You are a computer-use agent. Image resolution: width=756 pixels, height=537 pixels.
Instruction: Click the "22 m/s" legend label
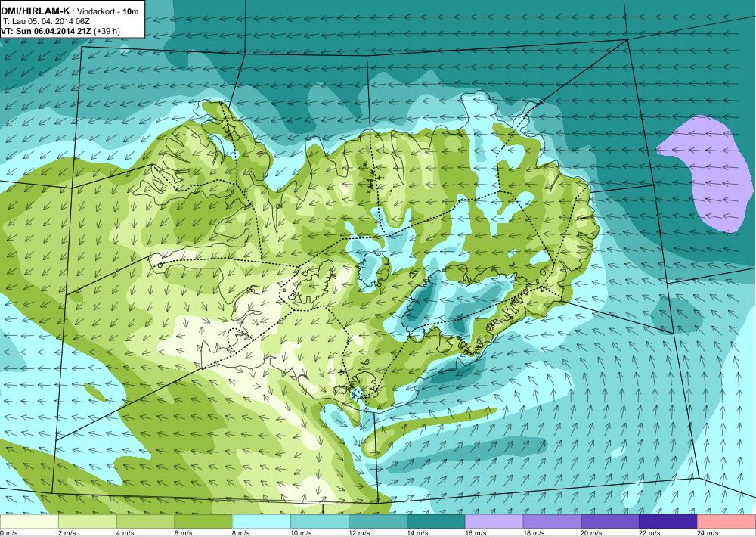(x=650, y=533)
